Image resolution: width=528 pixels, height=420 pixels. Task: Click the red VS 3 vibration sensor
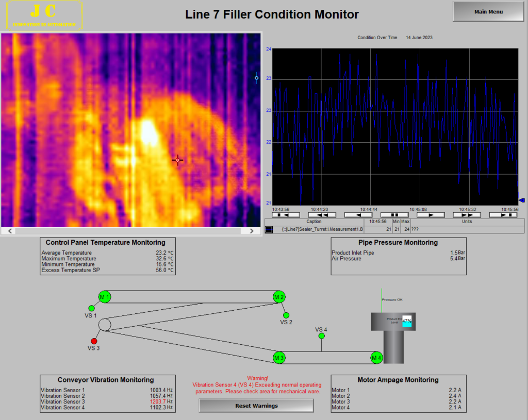[x=94, y=341]
